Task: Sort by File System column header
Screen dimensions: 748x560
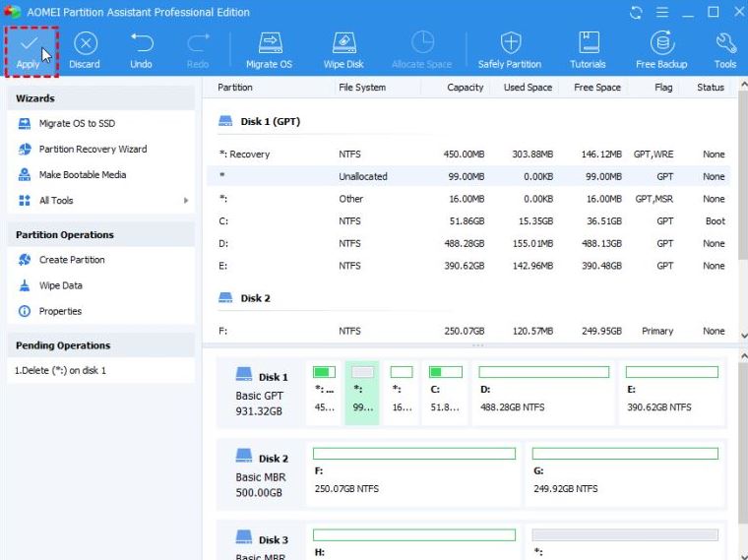Action: pos(362,88)
